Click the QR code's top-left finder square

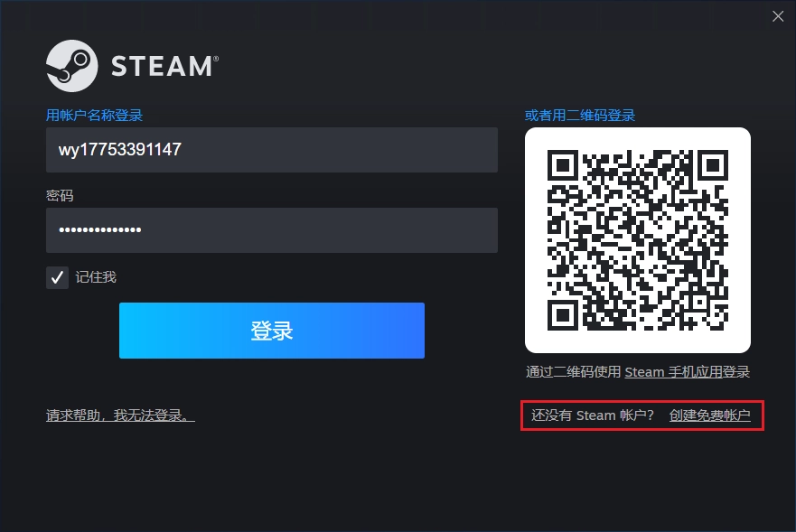pyautogui.click(x=563, y=165)
